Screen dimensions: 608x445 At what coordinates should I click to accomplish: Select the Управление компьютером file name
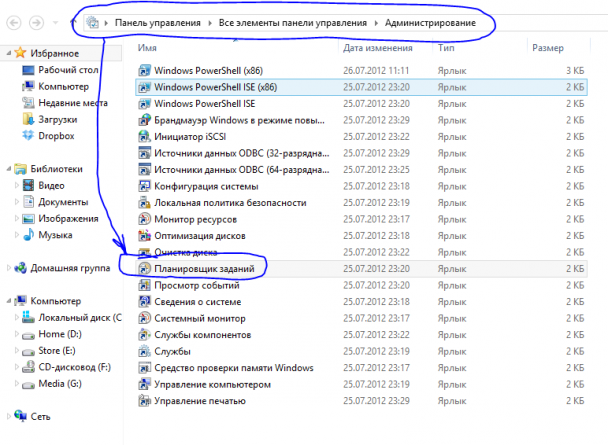212,385
